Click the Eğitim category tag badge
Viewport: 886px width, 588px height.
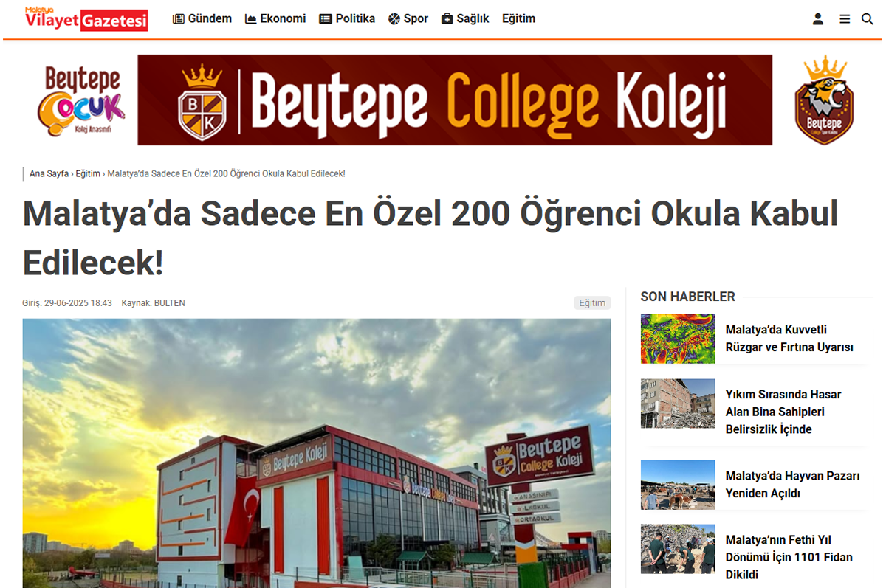point(592,303)
